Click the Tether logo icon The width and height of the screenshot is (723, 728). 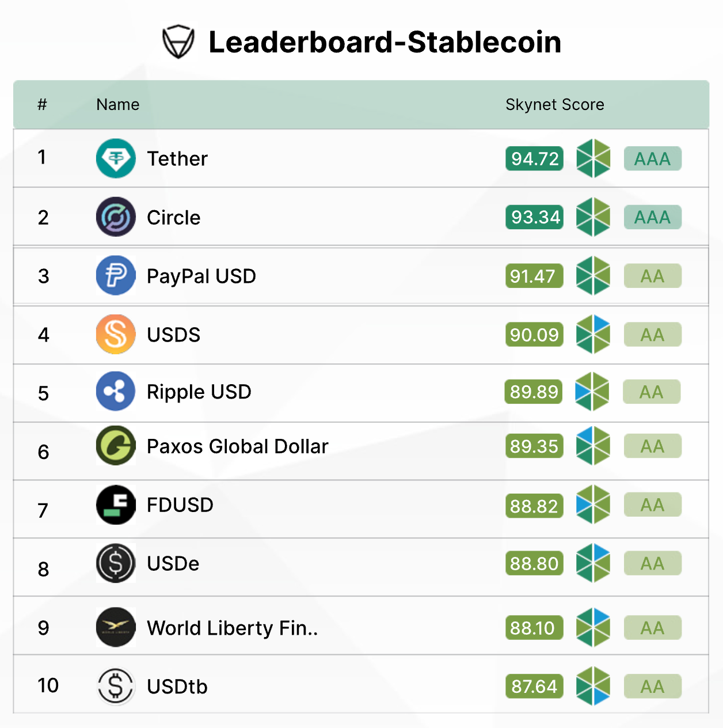click(116, 158)
